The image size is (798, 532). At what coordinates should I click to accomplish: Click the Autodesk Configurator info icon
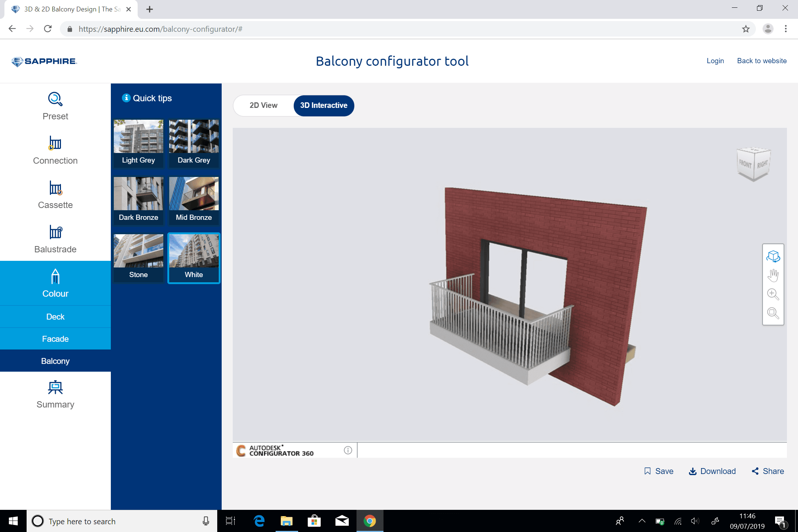348,450
